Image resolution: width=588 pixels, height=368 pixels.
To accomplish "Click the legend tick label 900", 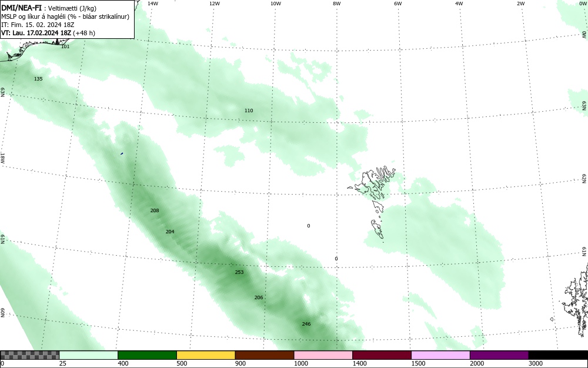I will coord(240,363).
